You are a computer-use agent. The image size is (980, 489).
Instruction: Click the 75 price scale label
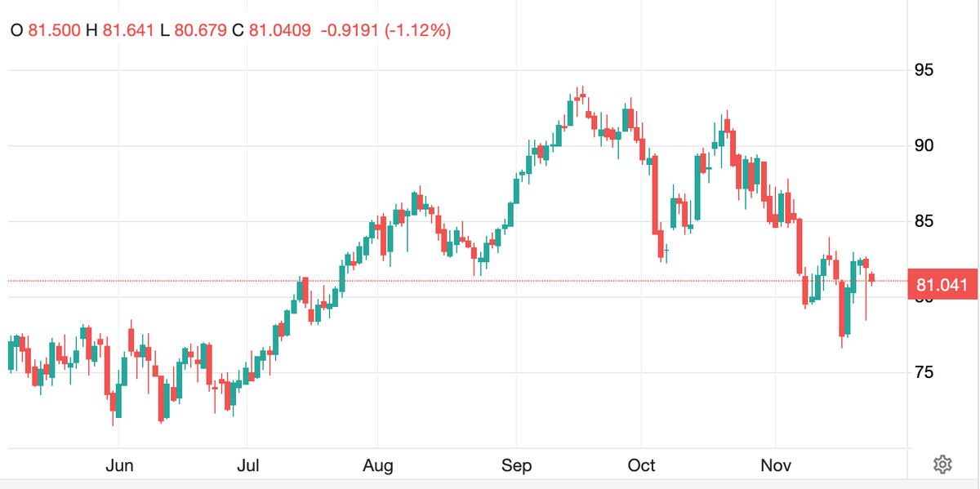(925, 373)
